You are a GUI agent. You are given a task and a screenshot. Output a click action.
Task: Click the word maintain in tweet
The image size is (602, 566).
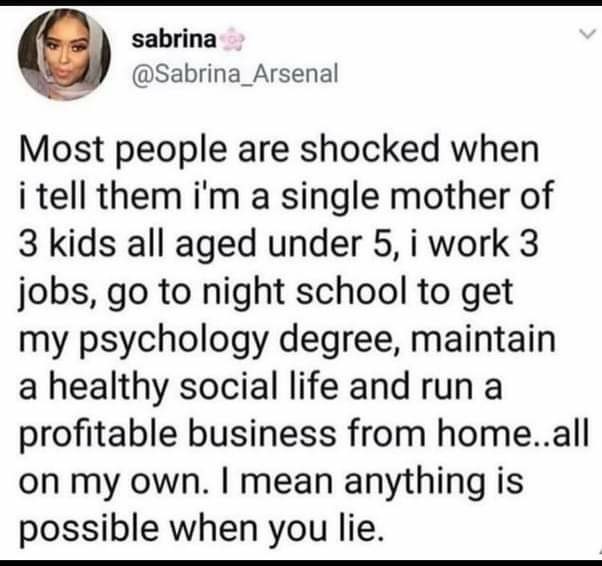pyautogui.click(x=483, y=338)
